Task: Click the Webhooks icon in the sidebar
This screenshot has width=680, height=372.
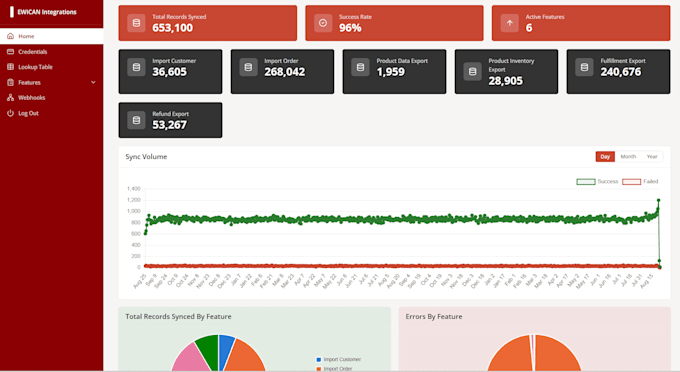Action: pos(10,98)
